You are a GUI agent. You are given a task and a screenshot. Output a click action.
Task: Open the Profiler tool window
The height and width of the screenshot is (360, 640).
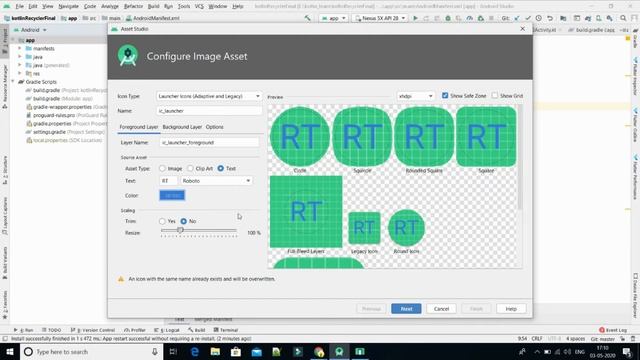[135, 330]
